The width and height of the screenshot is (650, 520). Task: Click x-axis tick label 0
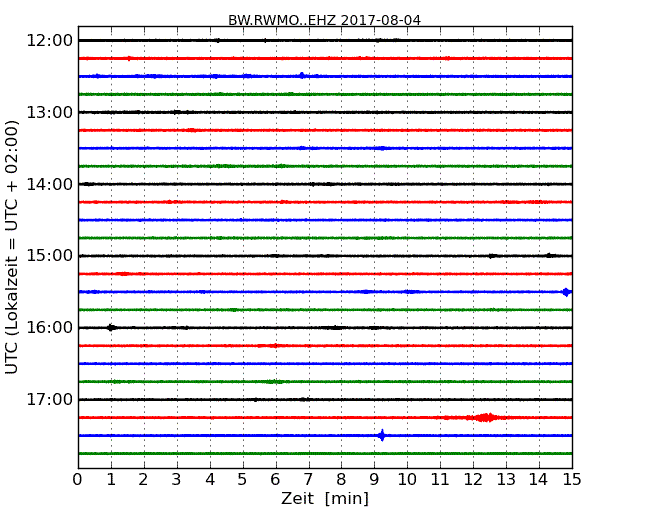[78, 479]
